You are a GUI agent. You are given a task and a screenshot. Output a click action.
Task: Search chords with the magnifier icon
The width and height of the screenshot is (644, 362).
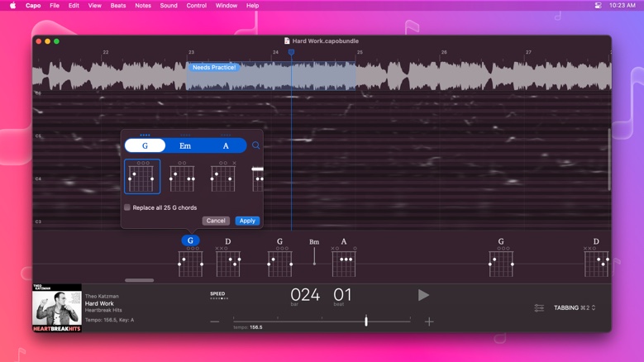click(255, 145)
